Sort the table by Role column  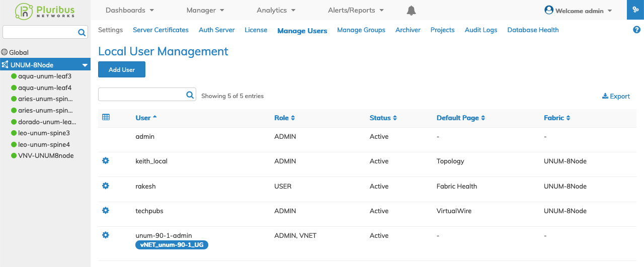(x=285, y=118)
